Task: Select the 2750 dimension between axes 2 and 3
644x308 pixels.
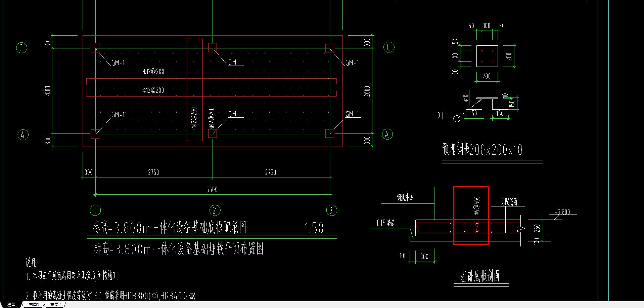Action: [x=271, y=172]
